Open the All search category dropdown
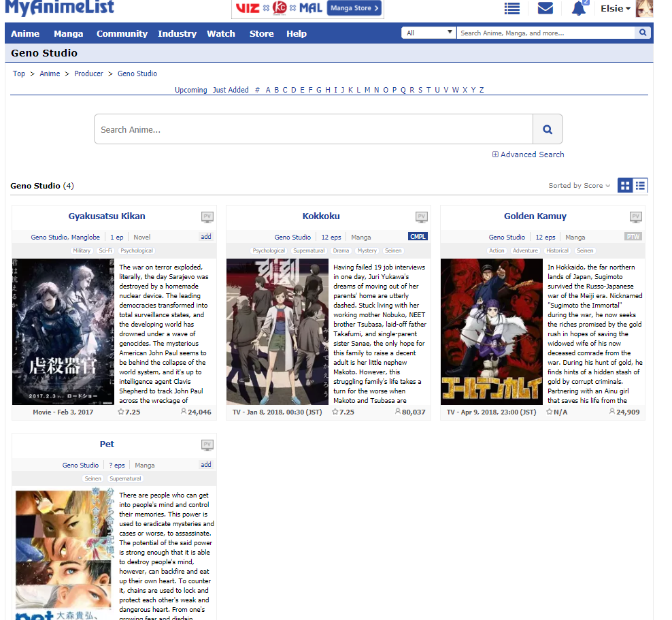 click(429, 33)
